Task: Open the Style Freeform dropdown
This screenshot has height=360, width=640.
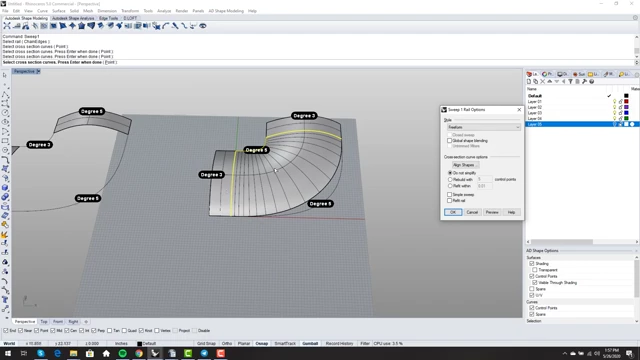Action: tap(484, 127)
